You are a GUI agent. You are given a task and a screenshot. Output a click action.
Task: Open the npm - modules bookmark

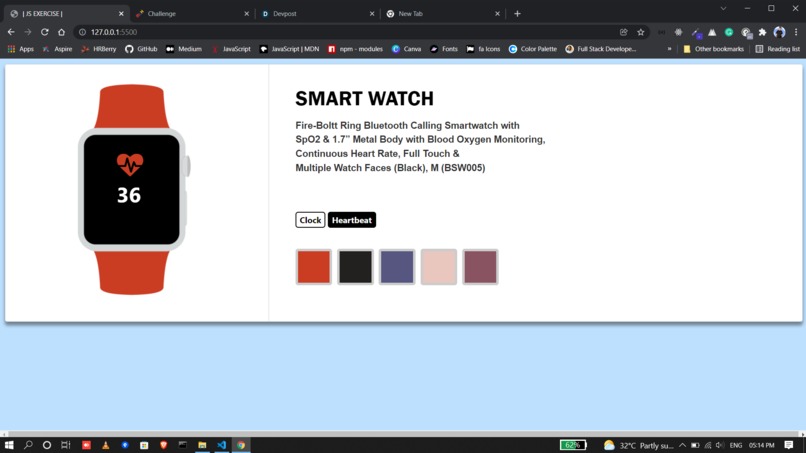(355, 49)
